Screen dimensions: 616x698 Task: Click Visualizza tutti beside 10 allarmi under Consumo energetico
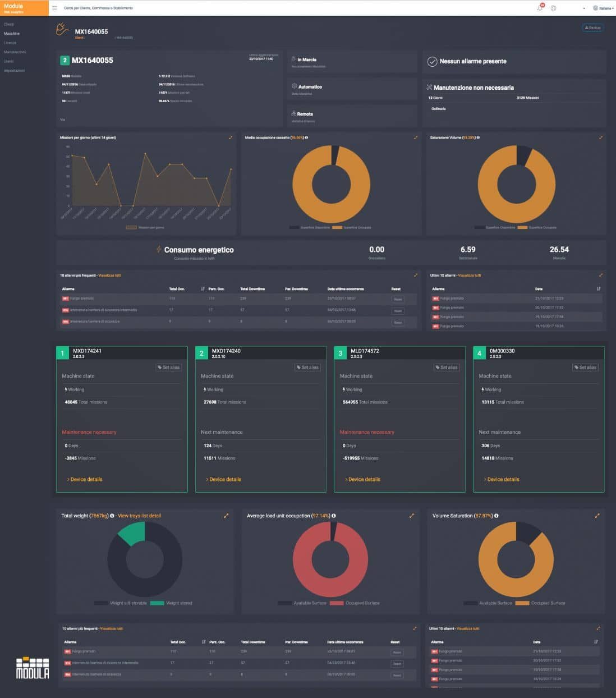tap(109, 275)
